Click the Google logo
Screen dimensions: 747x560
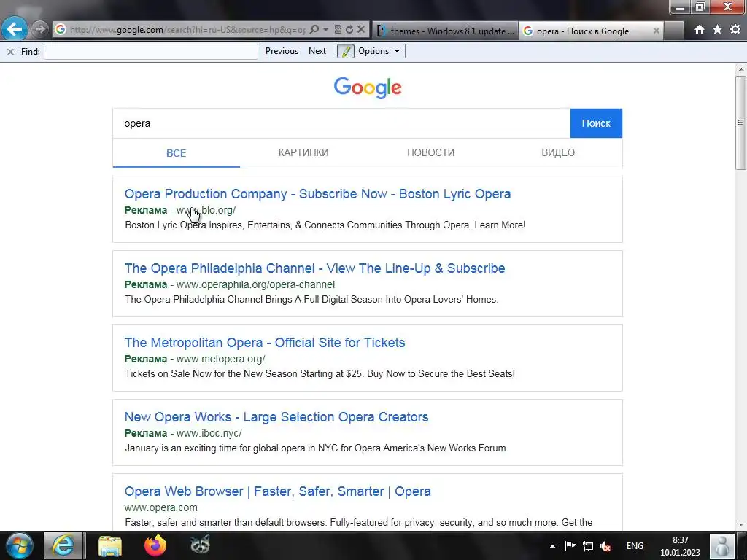click(x=368, y=87)
